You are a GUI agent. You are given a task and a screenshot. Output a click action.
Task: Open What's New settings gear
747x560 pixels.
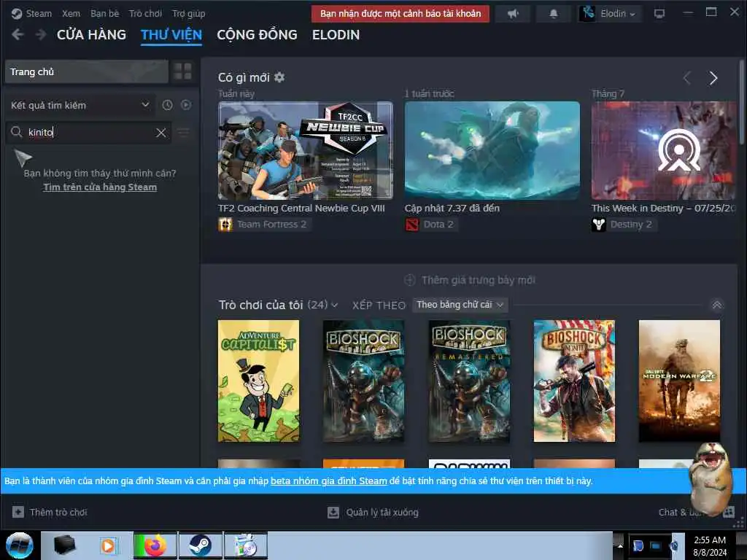279,77
